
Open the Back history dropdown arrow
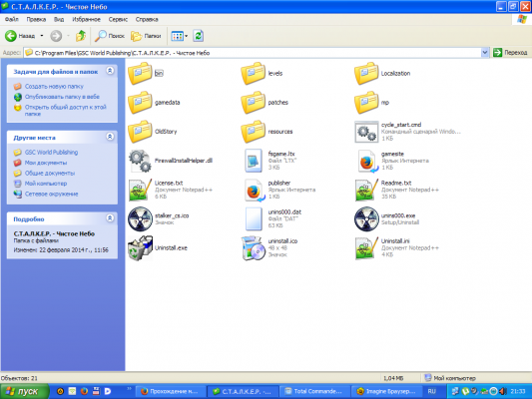[x=42, y=36]
